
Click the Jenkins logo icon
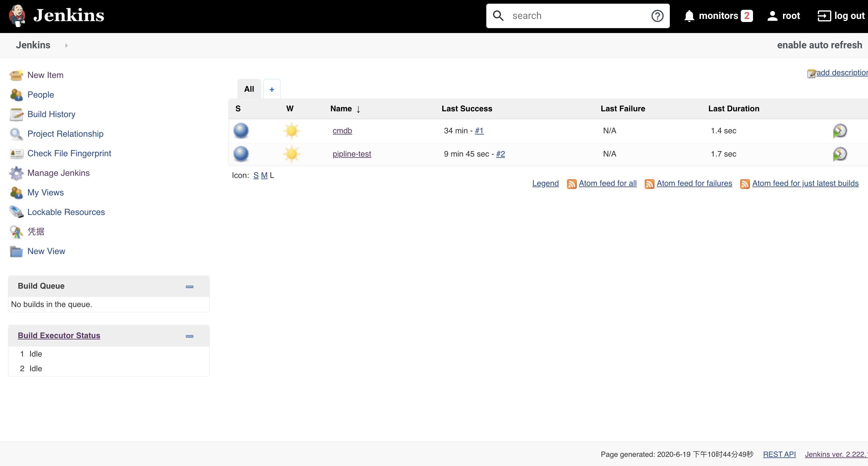click(x=17, y=16)
